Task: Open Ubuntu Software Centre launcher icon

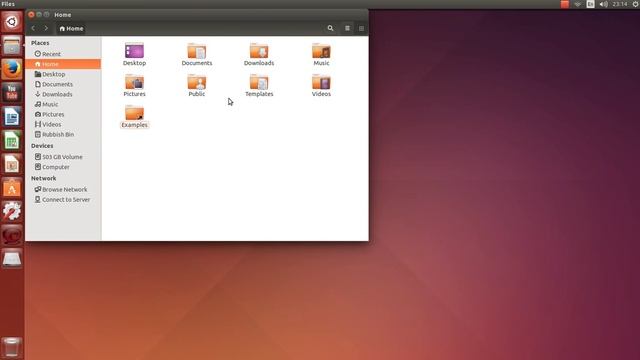Action: (x=12, y=188)
